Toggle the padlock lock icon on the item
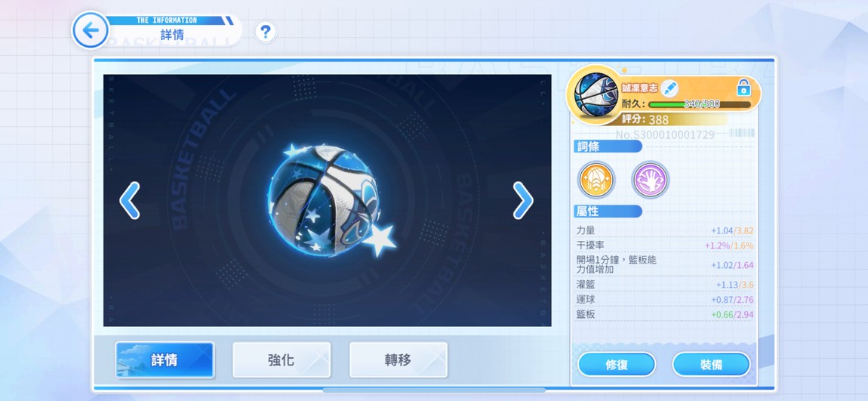Image resolution: width=868 pixels, height=401 pixels. 743,88
